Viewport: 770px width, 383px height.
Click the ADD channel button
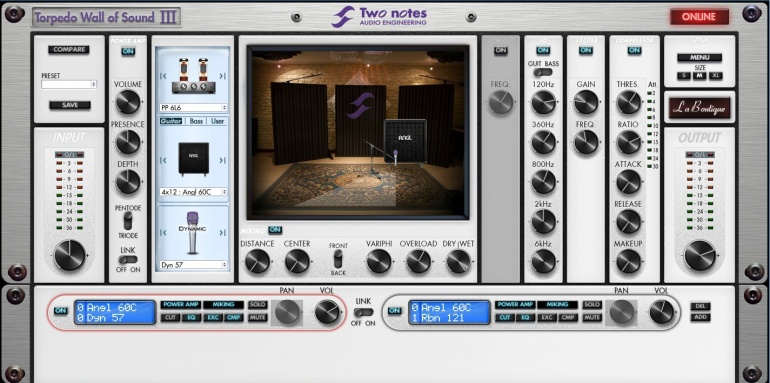(700, 318)
